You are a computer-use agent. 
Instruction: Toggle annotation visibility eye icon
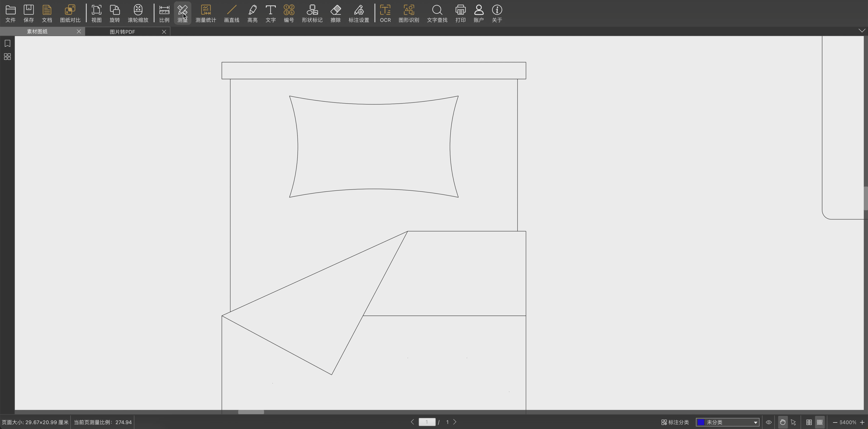pos(769,422)
